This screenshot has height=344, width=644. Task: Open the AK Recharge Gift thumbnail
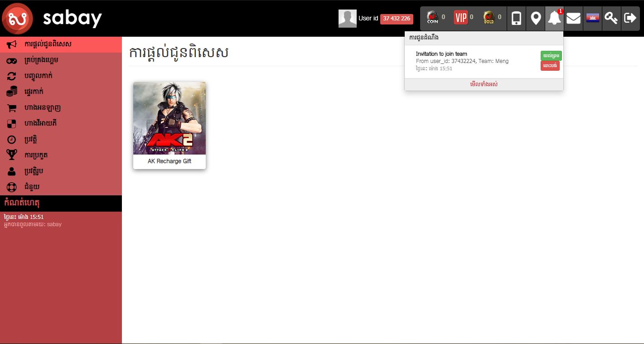point(169,125)
